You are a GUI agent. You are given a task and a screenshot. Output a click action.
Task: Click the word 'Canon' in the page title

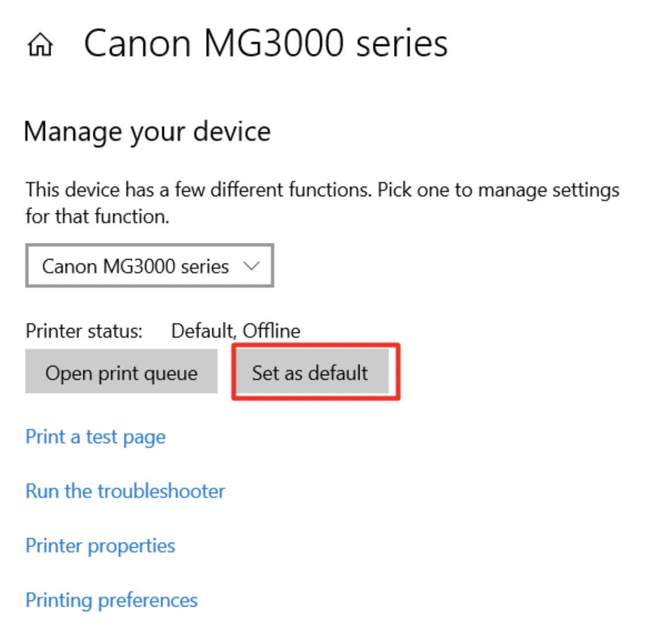(x=138, y=44)
